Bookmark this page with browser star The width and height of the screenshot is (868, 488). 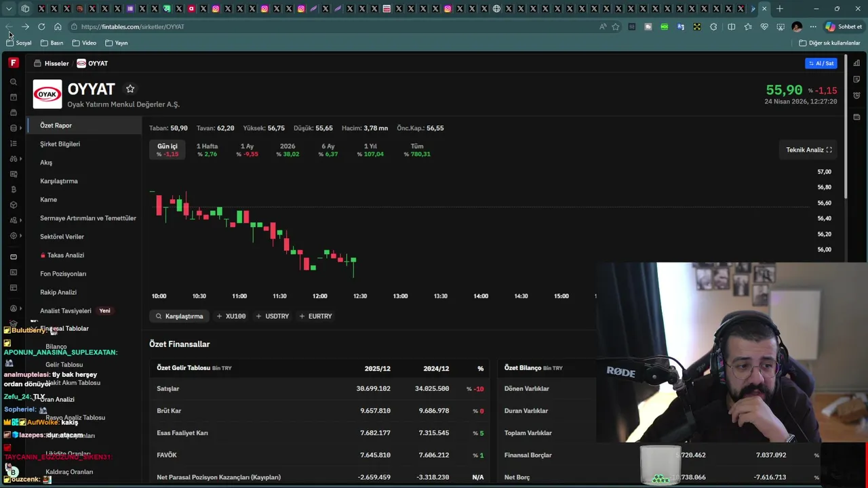tap(616, 26)
